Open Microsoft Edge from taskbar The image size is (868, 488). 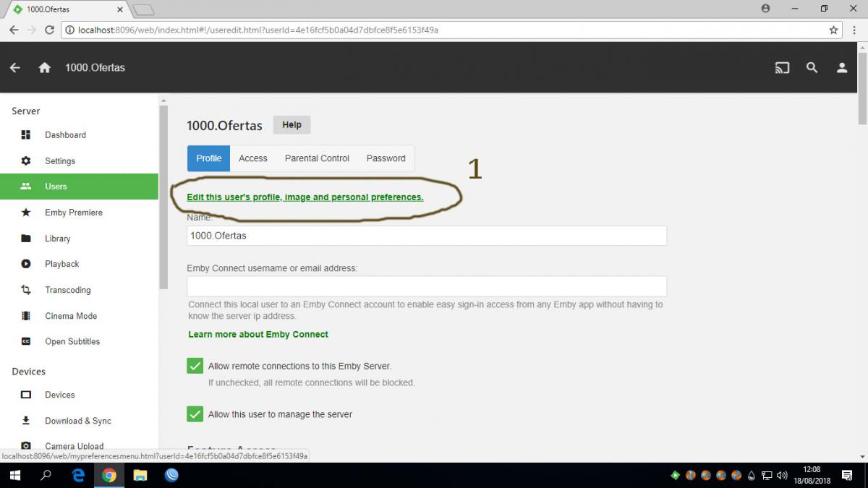[78, 476]
